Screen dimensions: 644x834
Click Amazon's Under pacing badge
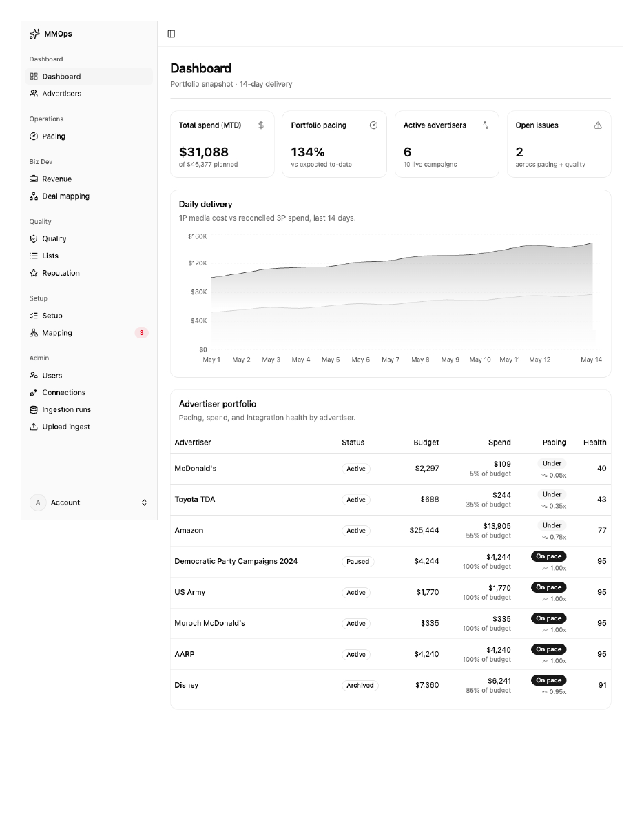[552, 525]
